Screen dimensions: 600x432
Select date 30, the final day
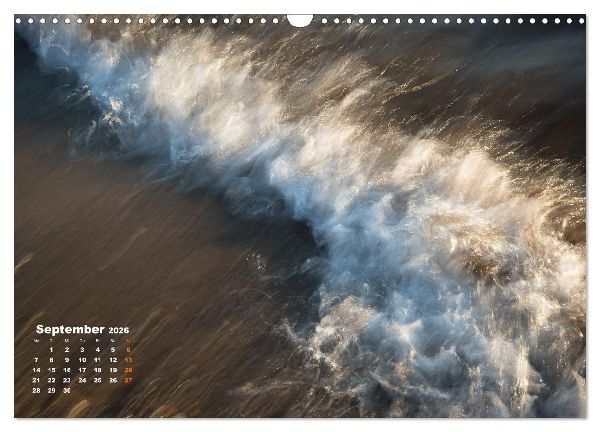(x=67, y=391)
